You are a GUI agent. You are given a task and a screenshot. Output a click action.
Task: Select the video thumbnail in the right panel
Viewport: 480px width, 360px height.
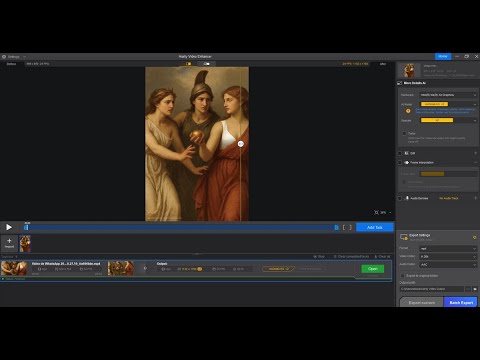pyautogui.click(x=409, y=70)
